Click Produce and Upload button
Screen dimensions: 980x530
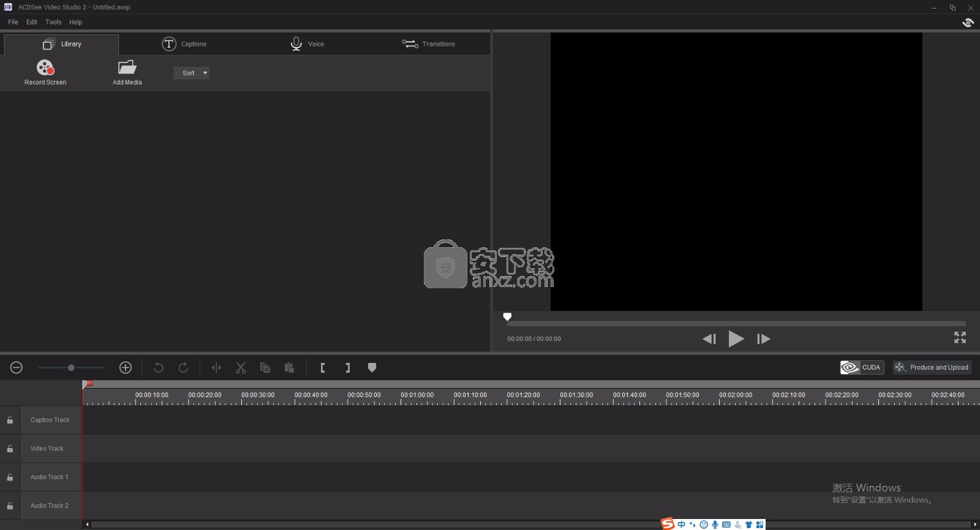pos(932,367)
